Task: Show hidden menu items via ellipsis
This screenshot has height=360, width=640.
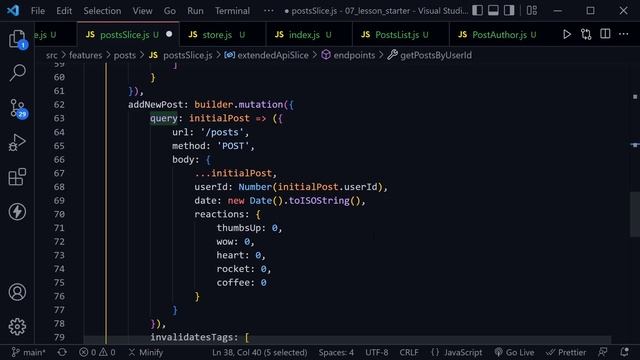Action: (269, 11)
